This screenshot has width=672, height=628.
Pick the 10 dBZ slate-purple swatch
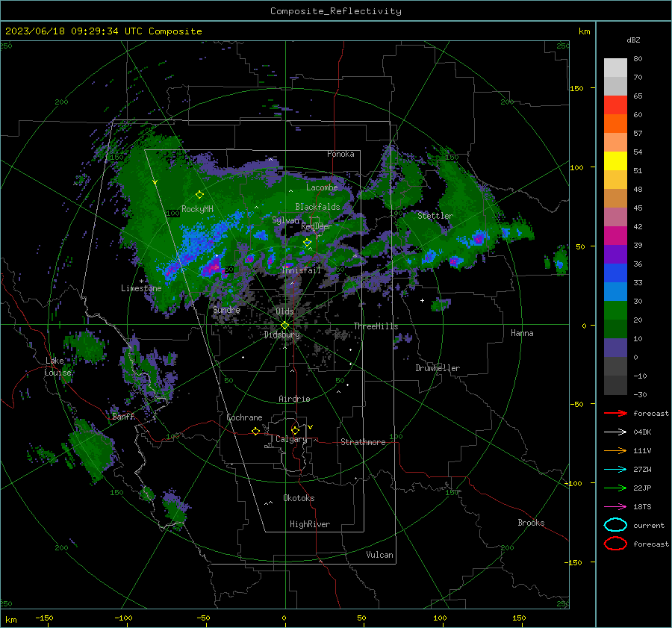(615, 347)
